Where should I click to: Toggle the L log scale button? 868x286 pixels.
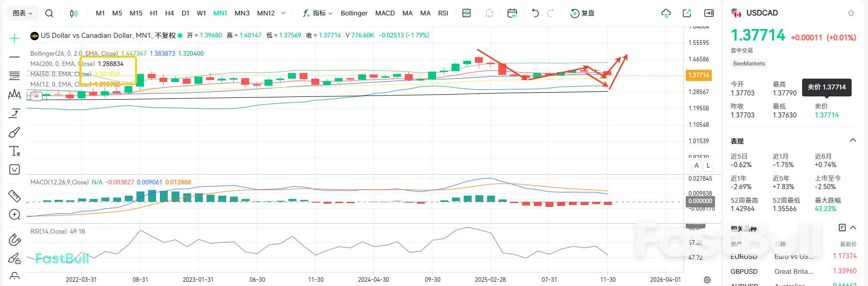point(708,165)
